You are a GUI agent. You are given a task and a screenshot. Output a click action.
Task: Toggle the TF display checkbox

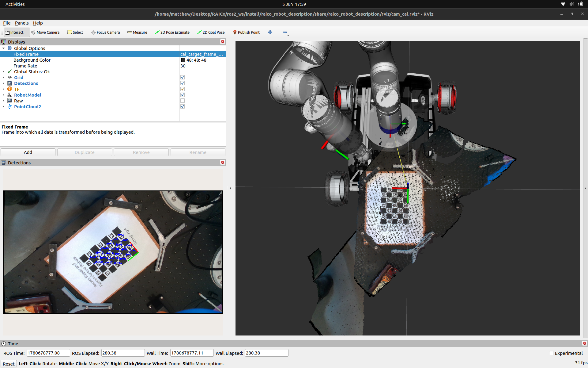pyautogui.click(x=183, y=89)
